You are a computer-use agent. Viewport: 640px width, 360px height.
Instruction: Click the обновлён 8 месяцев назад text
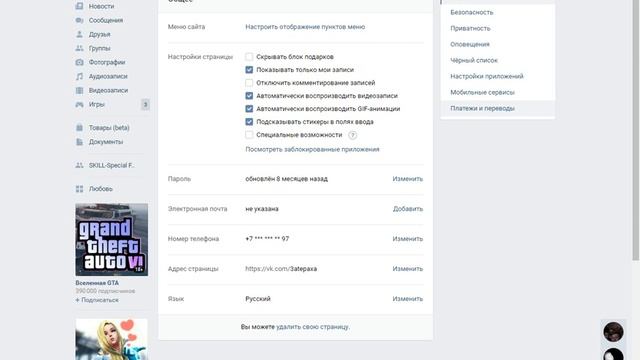tap(287, 179)
